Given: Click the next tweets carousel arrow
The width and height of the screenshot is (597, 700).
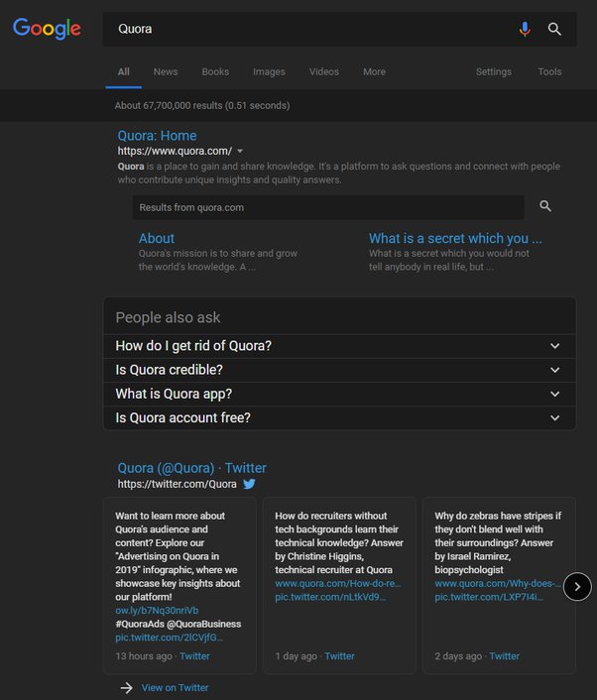Looking at the screenshot, I should [577, 586].
